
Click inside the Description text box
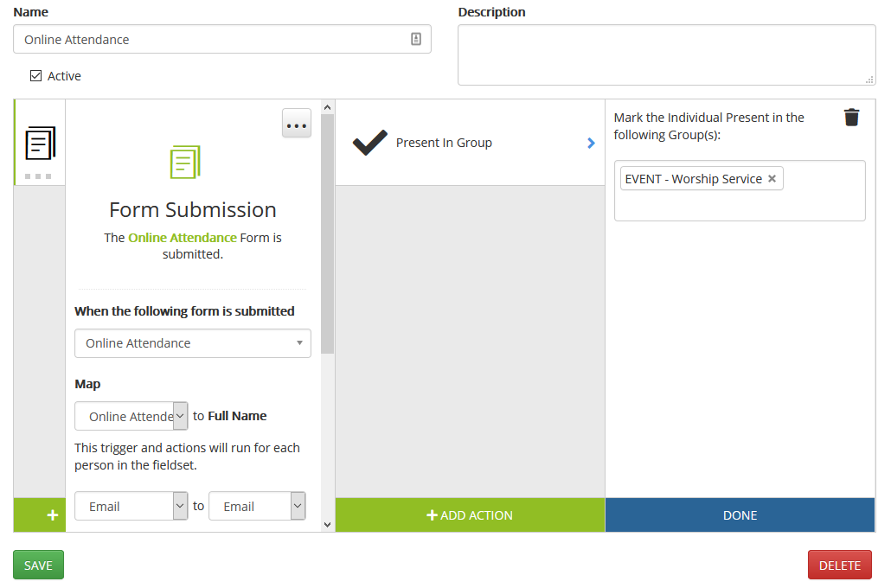coord(666,56)
